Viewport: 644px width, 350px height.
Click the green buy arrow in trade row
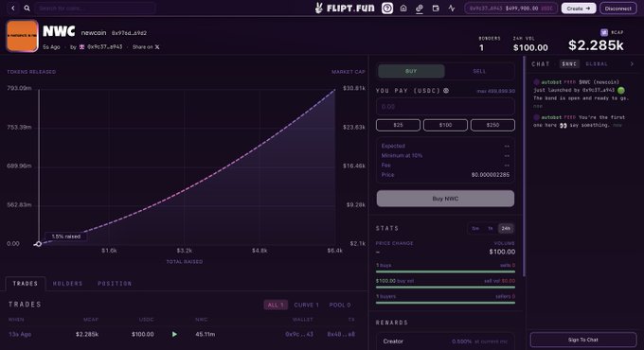point(174,334)
